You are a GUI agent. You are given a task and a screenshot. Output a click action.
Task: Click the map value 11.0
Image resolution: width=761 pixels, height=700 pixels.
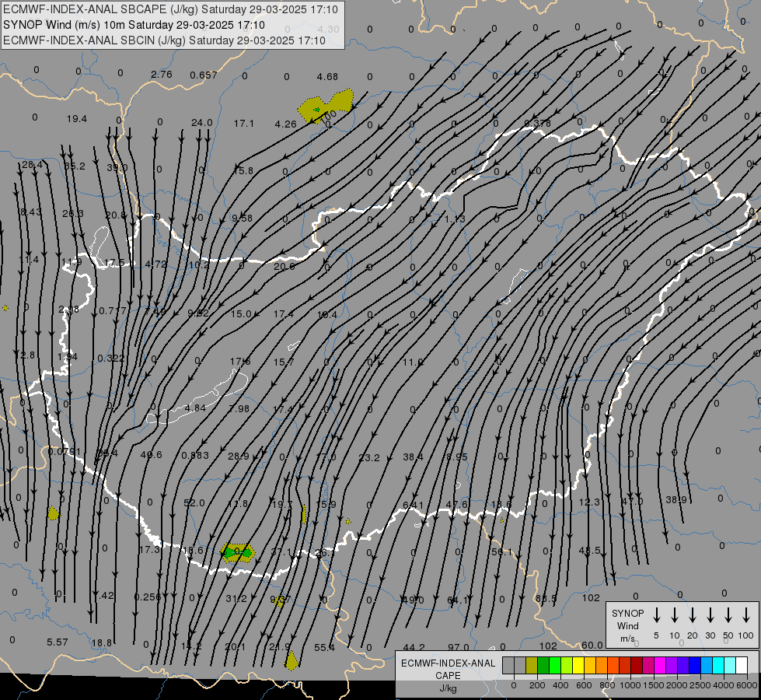coord(413,362)
